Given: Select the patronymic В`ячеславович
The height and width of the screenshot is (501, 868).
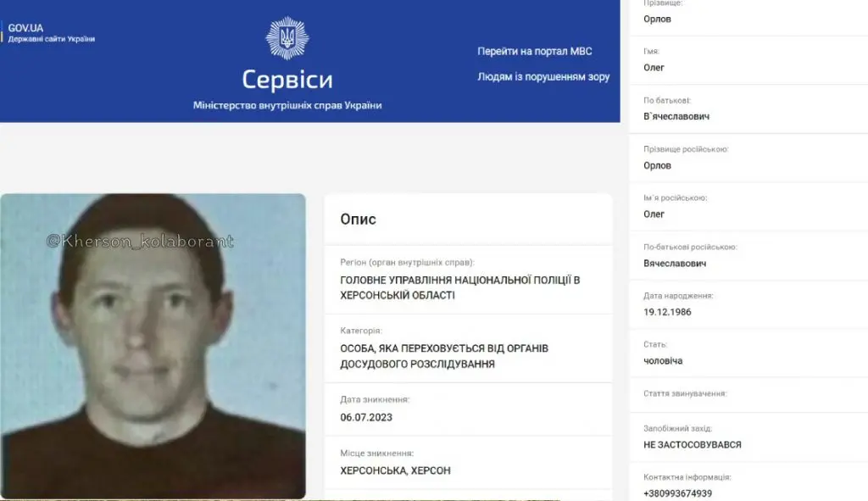Looking at the screenshot, I should click(676, 116).
